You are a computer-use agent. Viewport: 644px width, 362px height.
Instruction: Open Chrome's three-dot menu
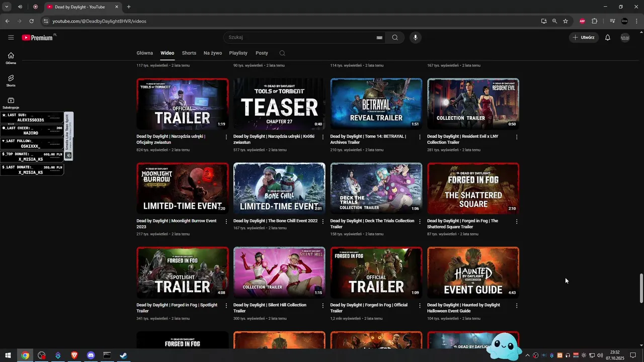pyautogui.click(x=637, y=21)
